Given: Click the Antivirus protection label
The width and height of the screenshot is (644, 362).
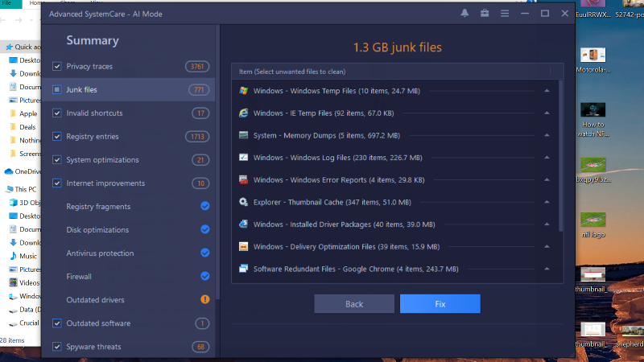Looking at the screenshot, I should 100,253.
